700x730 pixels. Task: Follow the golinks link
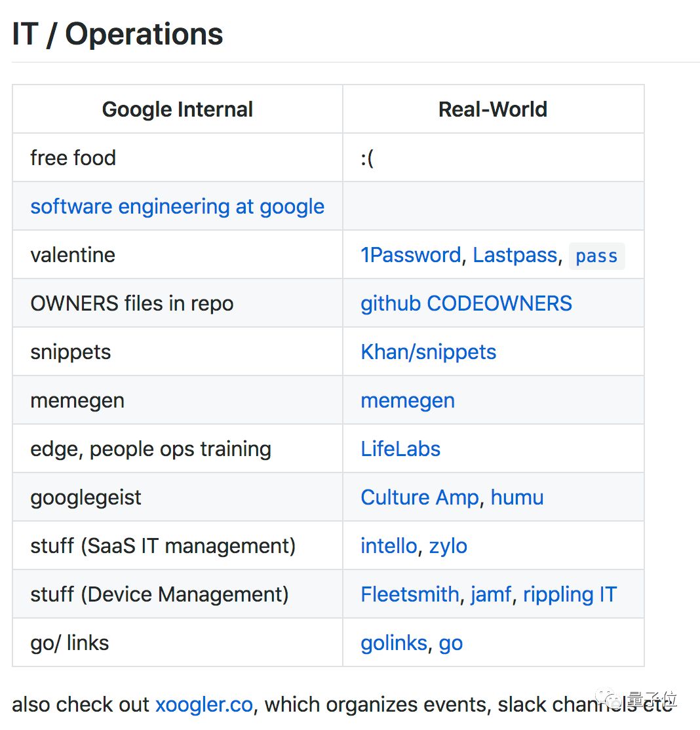394,644
